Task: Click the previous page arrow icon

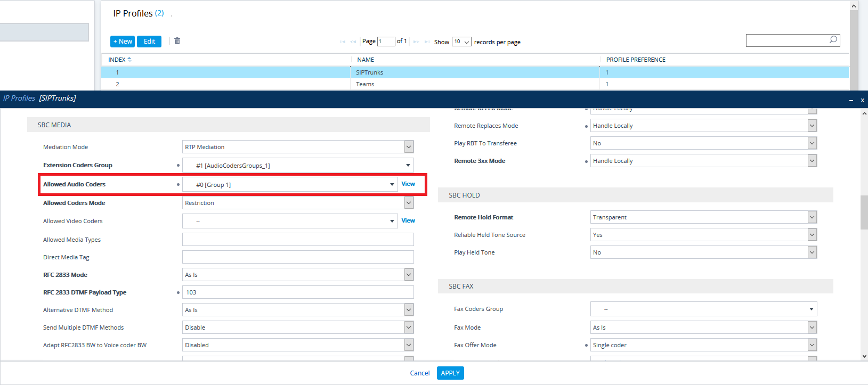Action: [x=353, y=42]
